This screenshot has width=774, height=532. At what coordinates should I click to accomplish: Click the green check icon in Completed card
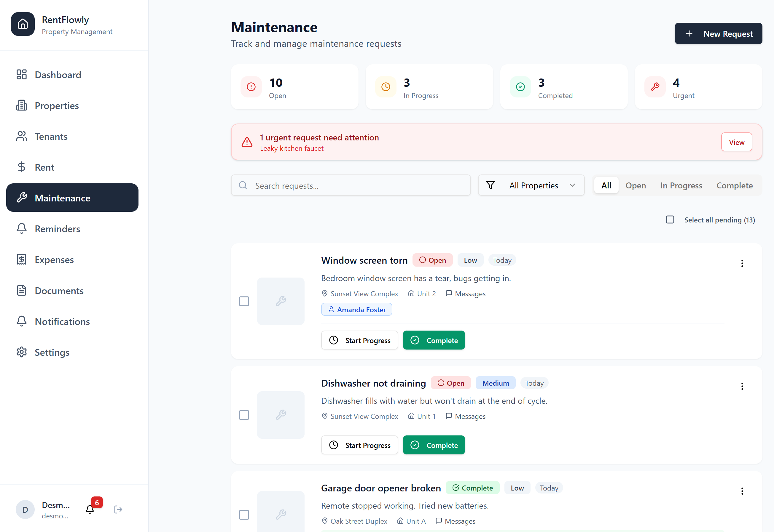(x=520, y=87)
